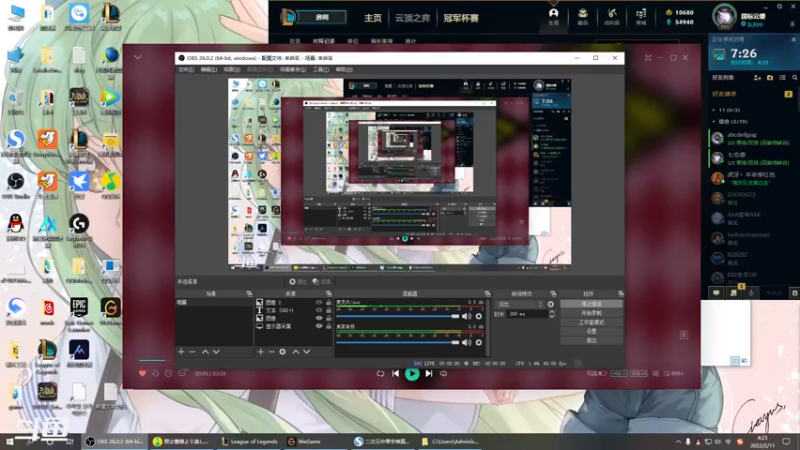800x450 pixels.
Task: Remove the selected scene with minus icon
Action: point(192,352)
